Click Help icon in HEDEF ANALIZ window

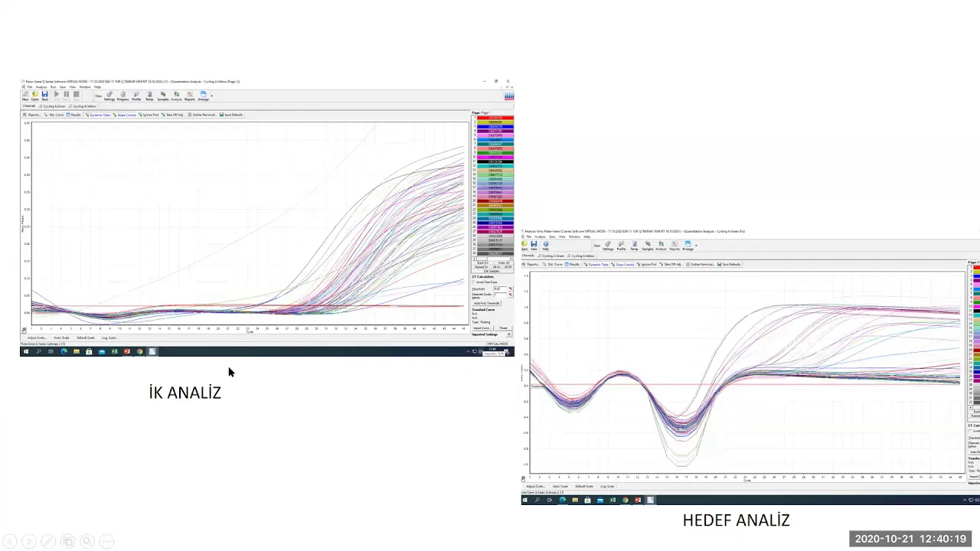[x=545, y=246]
